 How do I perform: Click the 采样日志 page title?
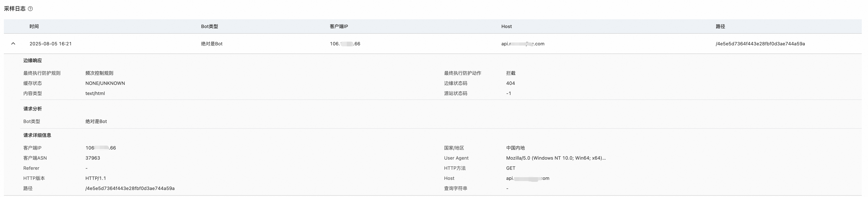click(15, 9)
